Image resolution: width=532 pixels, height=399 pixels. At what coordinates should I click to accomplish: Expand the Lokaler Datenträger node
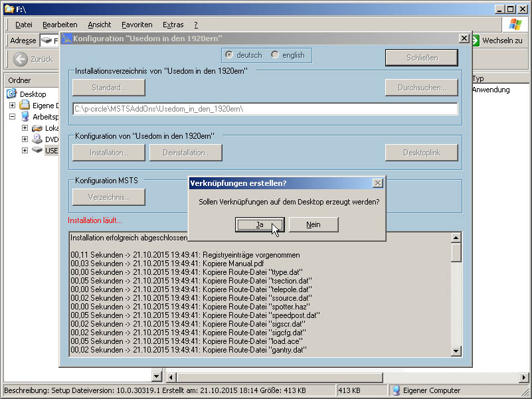coord(25,128)
